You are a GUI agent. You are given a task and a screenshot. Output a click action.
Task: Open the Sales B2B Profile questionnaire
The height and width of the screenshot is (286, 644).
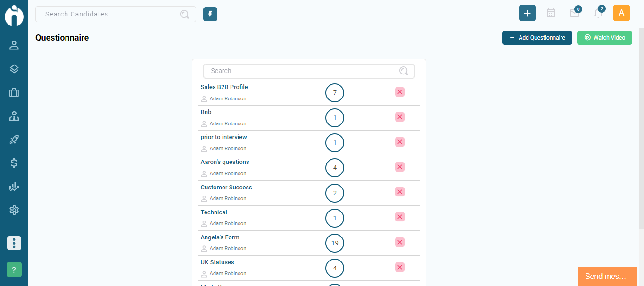pyautogui.click(x=224, y=87)
